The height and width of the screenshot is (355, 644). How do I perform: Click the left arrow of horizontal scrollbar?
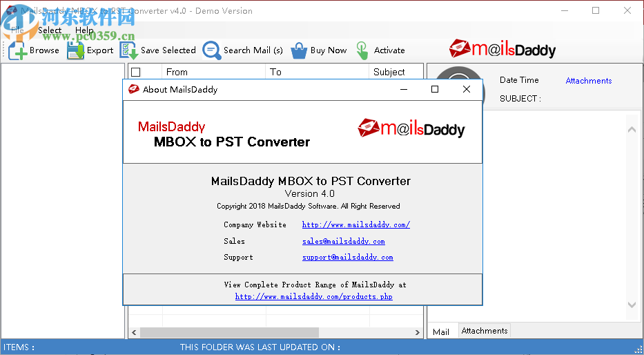[x=134, y=332]
